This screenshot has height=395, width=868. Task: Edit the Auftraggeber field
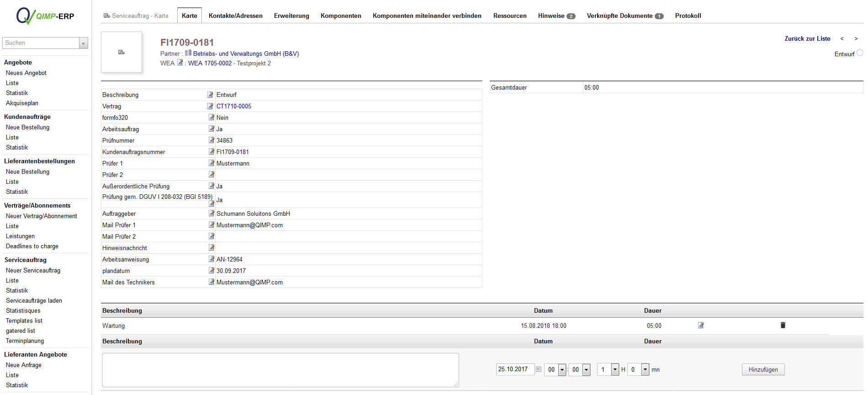point(212,213)
